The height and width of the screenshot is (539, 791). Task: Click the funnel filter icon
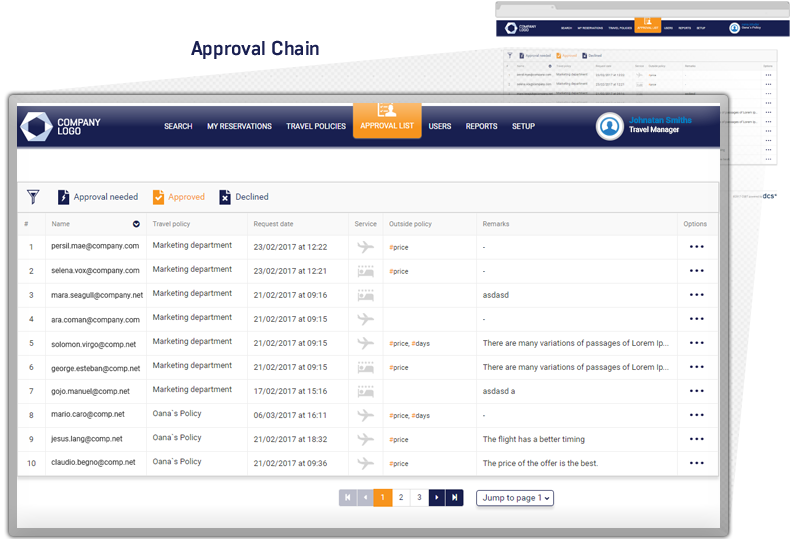pyautogui.click(x=33, y=197)
